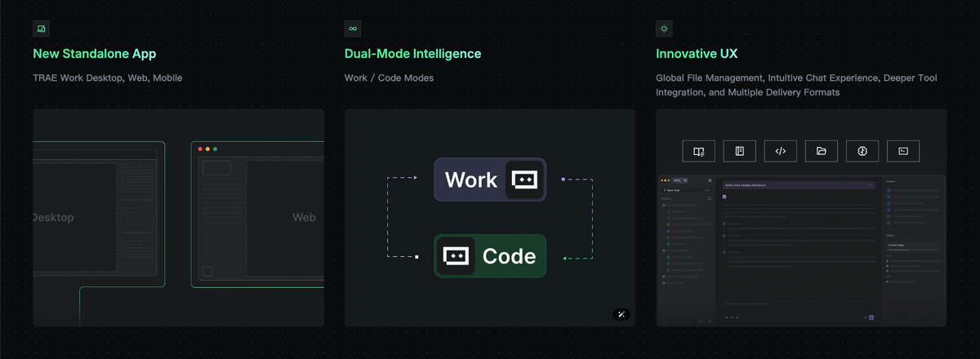Click the sparkle icon above Innovative UX

coord(664,29)
